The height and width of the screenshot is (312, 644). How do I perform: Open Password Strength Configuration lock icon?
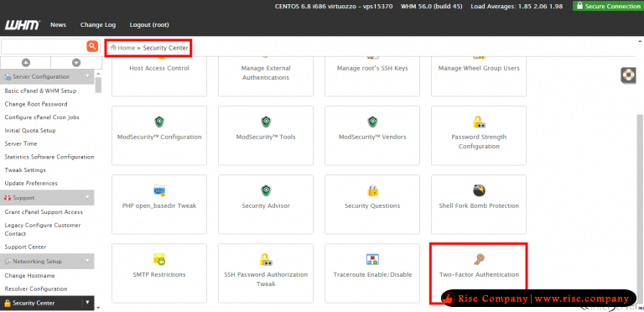pos(479,122)
